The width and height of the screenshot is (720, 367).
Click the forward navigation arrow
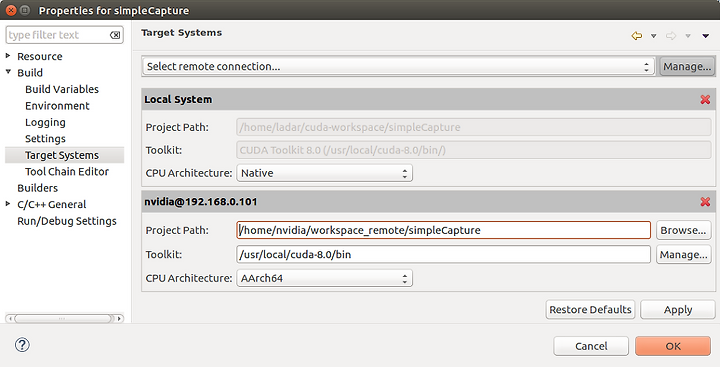point(671,36)
